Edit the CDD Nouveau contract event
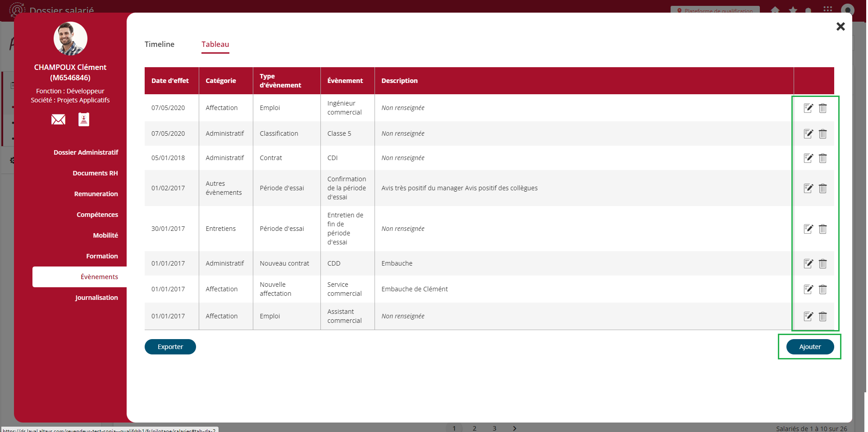The height and width of the screenshot is (432, 868). point(808,264)
